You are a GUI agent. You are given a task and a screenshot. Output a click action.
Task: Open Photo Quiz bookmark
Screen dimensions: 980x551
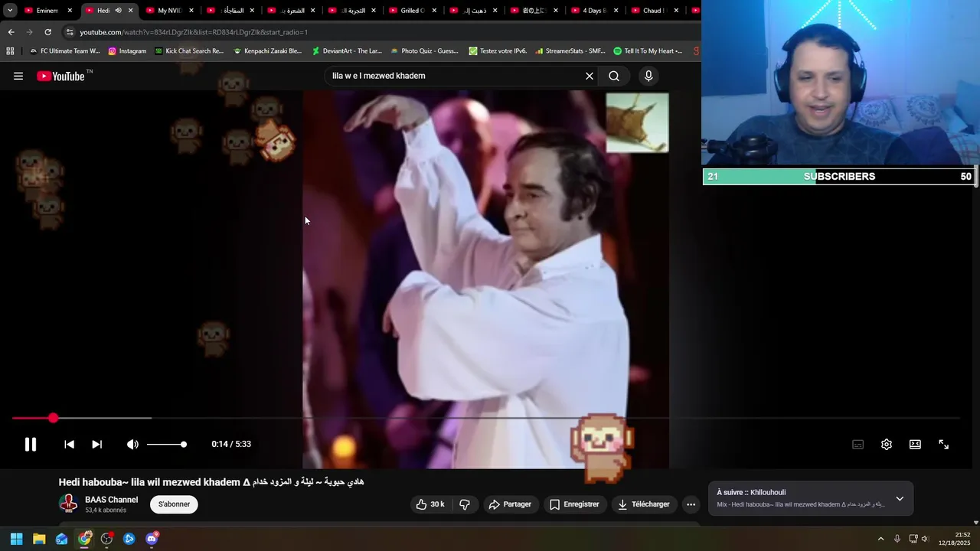(425, 51)
